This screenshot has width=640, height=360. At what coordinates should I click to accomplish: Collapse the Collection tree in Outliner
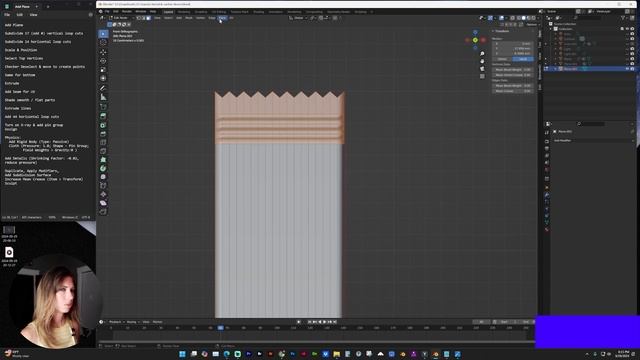coord(551,29)
